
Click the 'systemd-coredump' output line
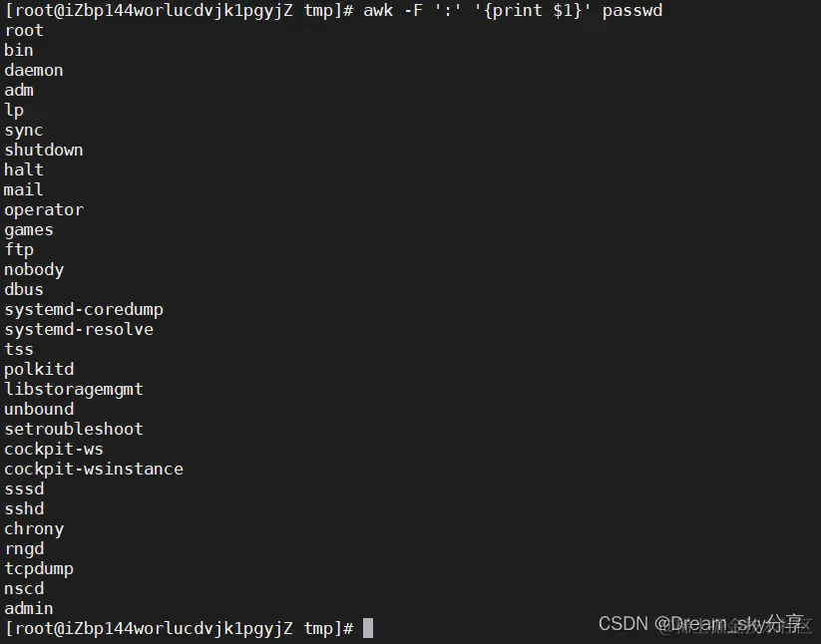pyautogui.click(x=84, y=310)
